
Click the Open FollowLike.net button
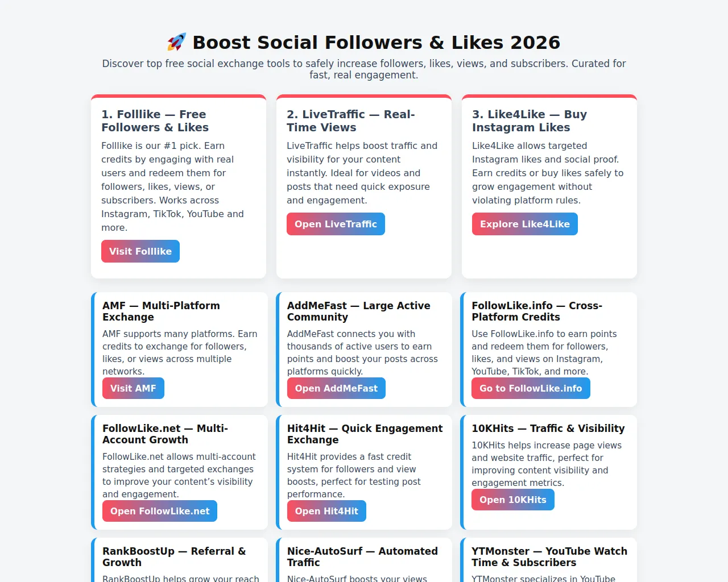click(x=160, y=511)
